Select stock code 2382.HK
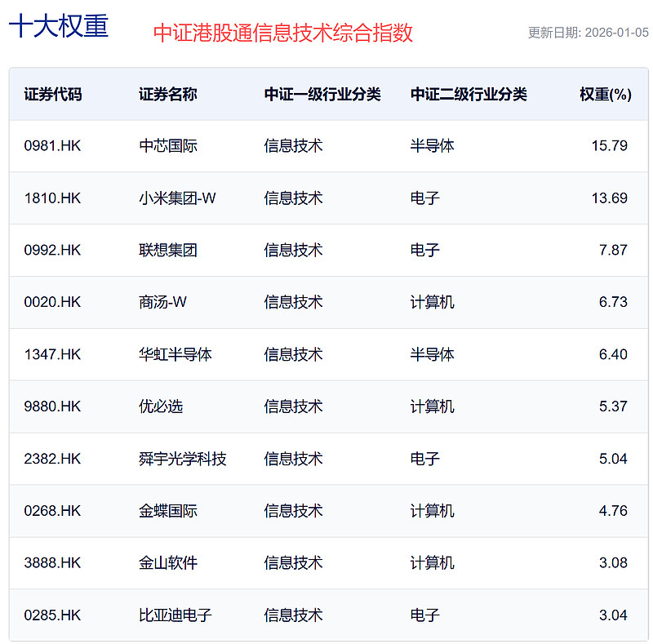This screenshot has width=653, height=644. pyautogui.click(x=52, y=459)
